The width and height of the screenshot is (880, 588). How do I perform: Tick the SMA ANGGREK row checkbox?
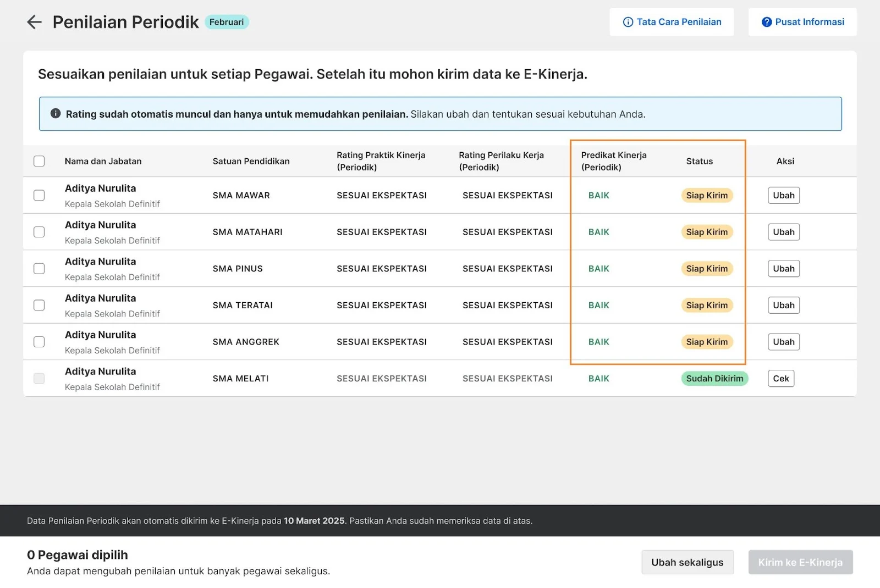point(39,342)
